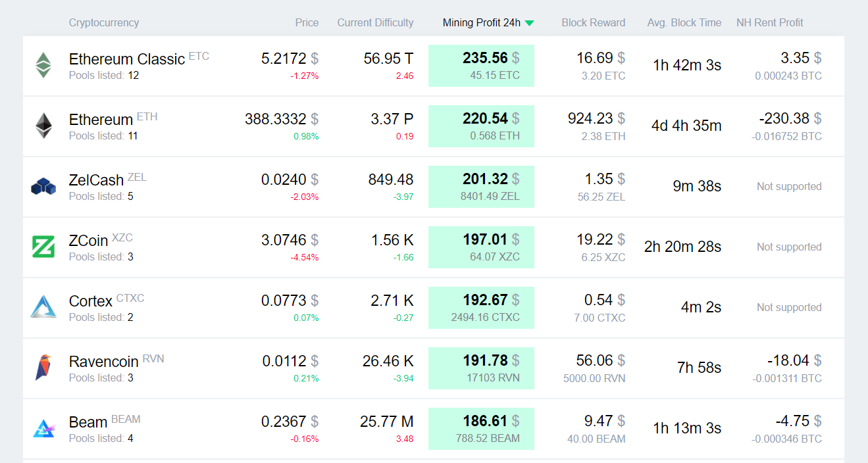868x463 pixels.
Task: Click the Ethereum diamond logo icon
Action: coord(43,126)
